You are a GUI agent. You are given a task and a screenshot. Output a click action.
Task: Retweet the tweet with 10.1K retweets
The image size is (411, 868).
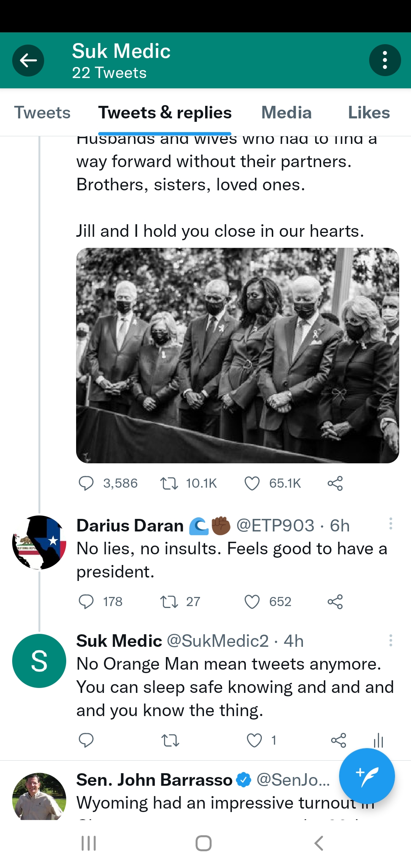(x=169, y=483)
